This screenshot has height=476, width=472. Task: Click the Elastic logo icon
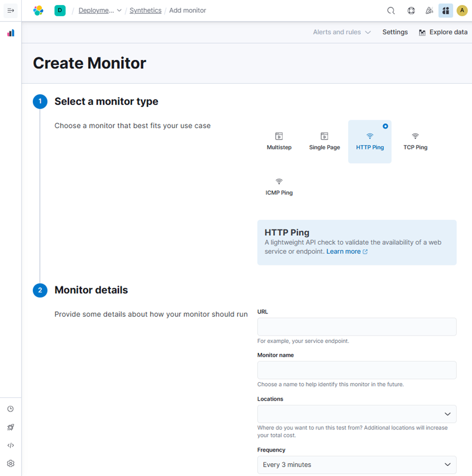(38, 11)
